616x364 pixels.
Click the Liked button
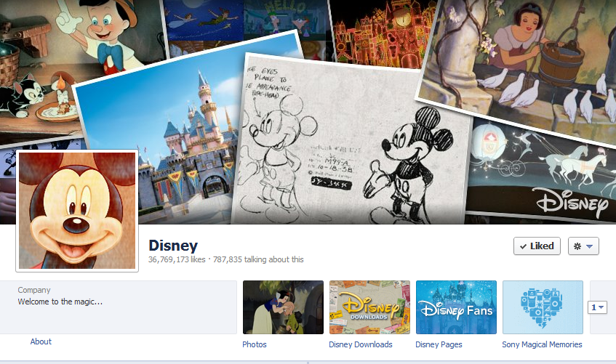click(537, 246)
